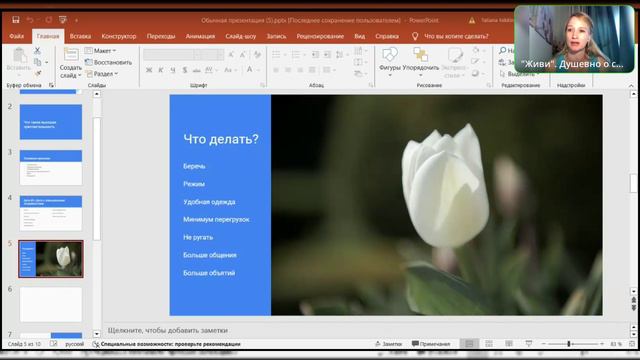Viewport: 640px width, 360px height.
Task: Toggle numbered list
Action: [296, 54]
